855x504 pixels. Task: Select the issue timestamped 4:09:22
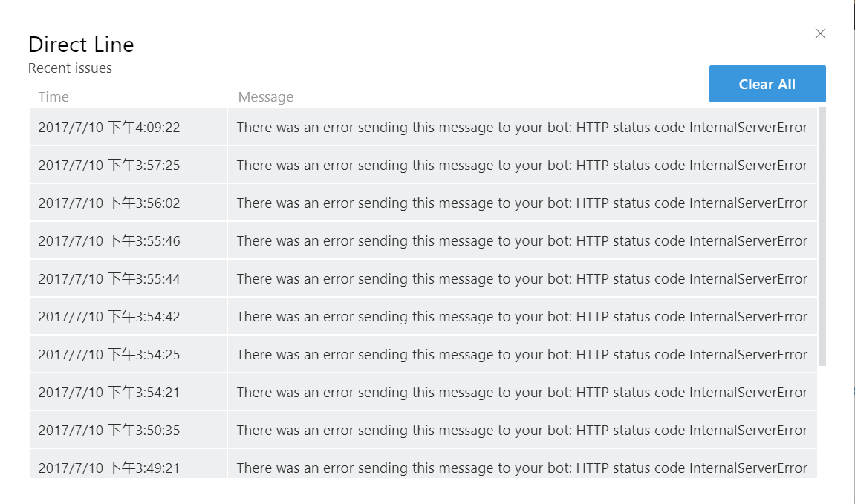109,128
